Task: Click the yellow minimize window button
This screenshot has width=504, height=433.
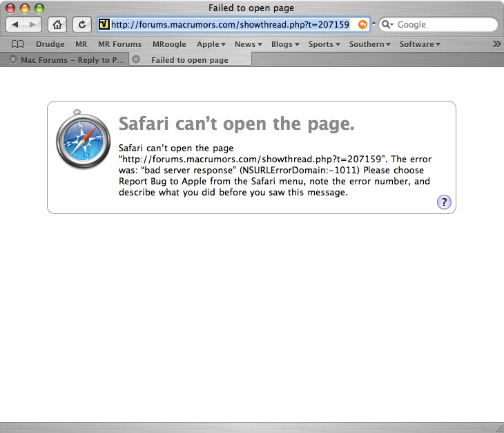Action: [25, 8]
